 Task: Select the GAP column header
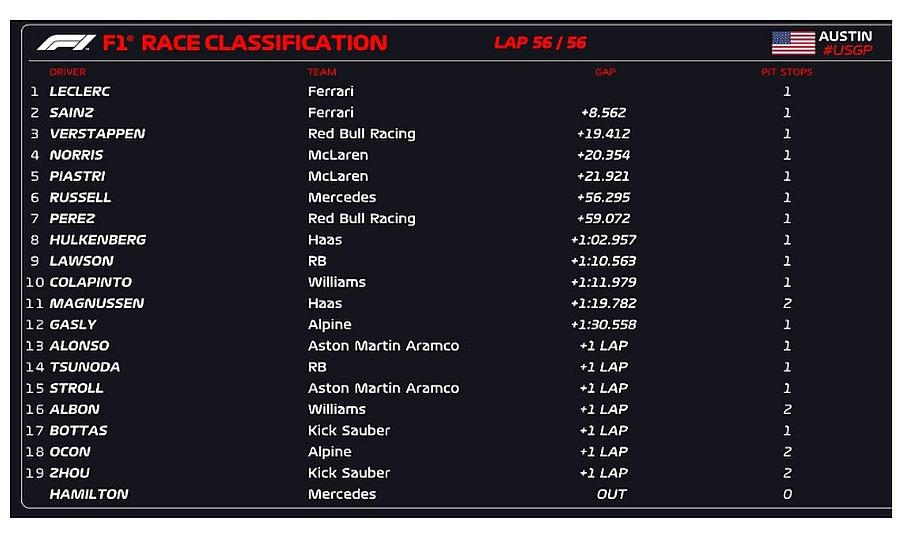(605, 72)
